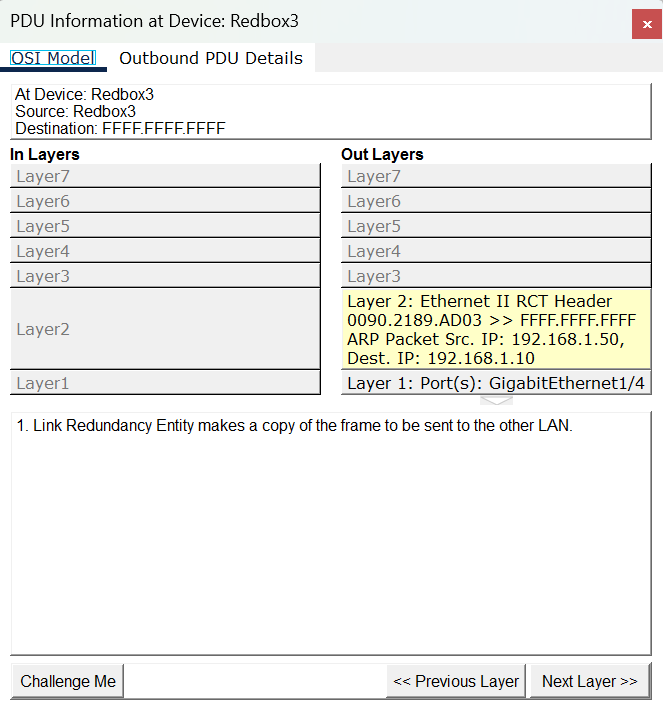Click the down arrow below Out Layers
The image size is (663, 721).
point(496,400)
